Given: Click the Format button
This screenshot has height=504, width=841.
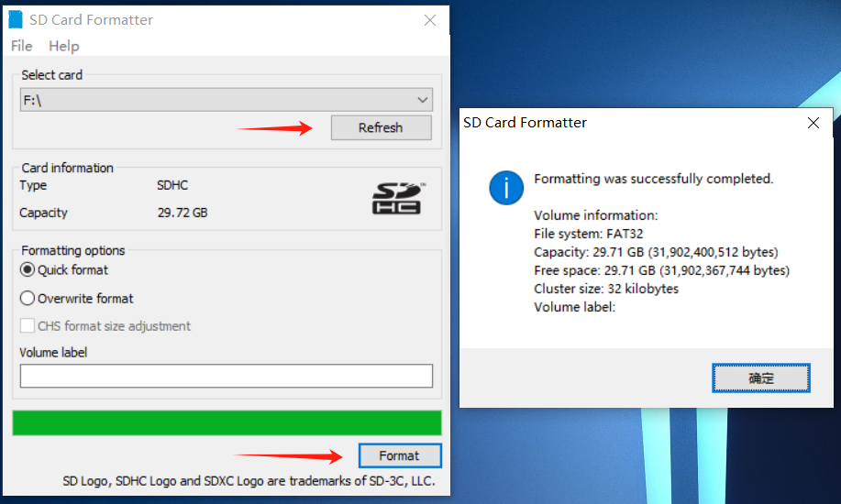Looking at the screenshot, I should [x=400, y=455].
